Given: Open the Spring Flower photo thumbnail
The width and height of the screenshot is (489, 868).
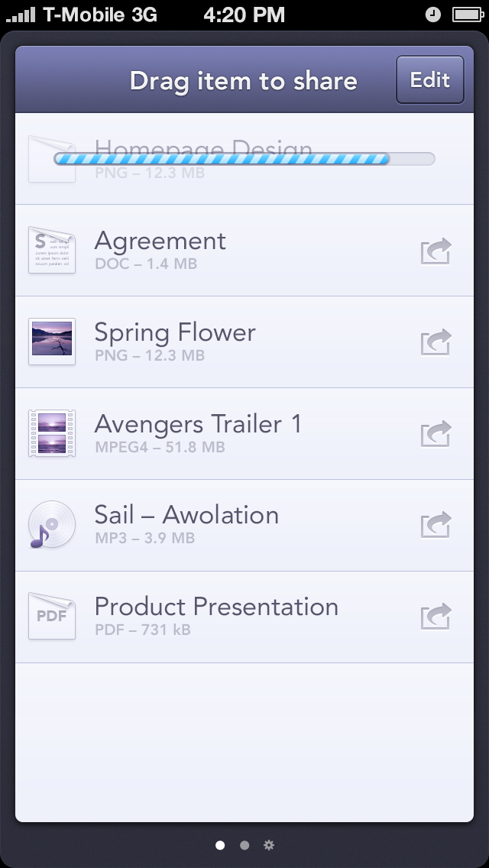Looking at the screenshot, I should (52, 342).
